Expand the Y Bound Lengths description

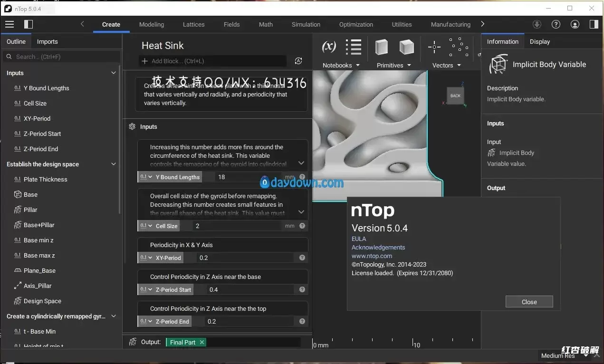coord(301,163)
